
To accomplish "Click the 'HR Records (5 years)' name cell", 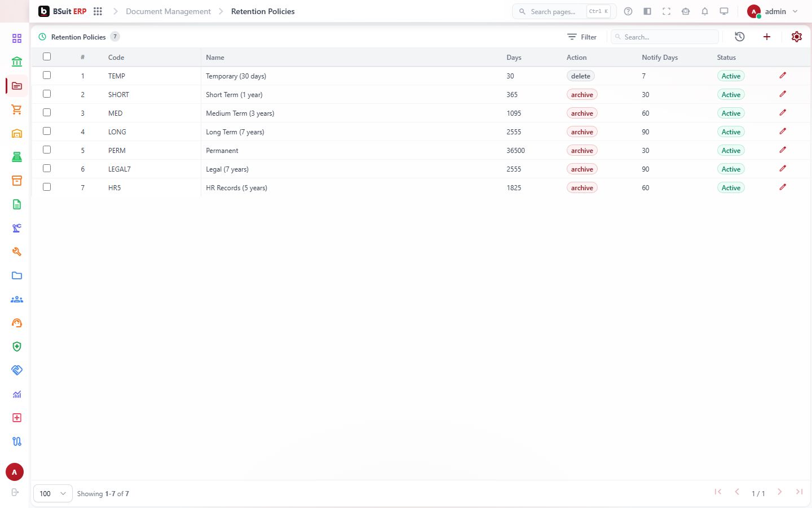I will [237, 187].
